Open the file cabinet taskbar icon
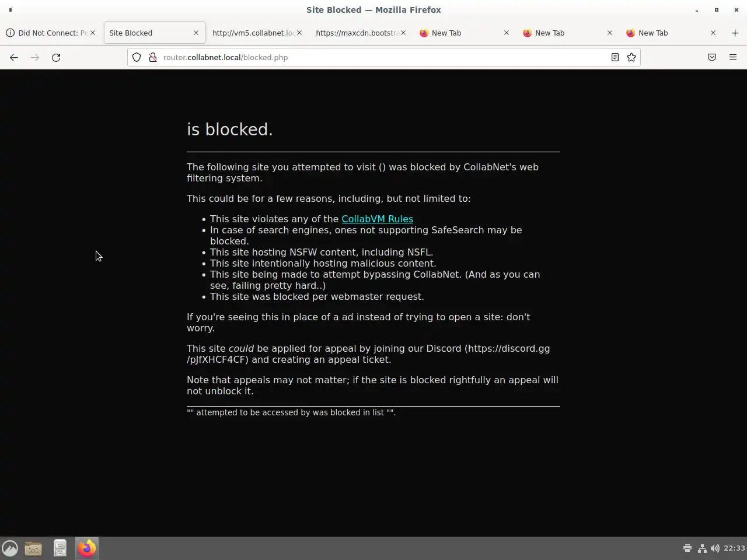The width and height of the screenshot is (747, 560). [x=60, y=548]
